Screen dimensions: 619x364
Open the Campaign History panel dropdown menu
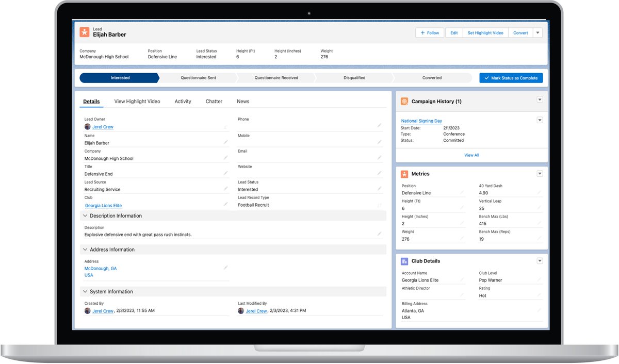tap(540, 100)
